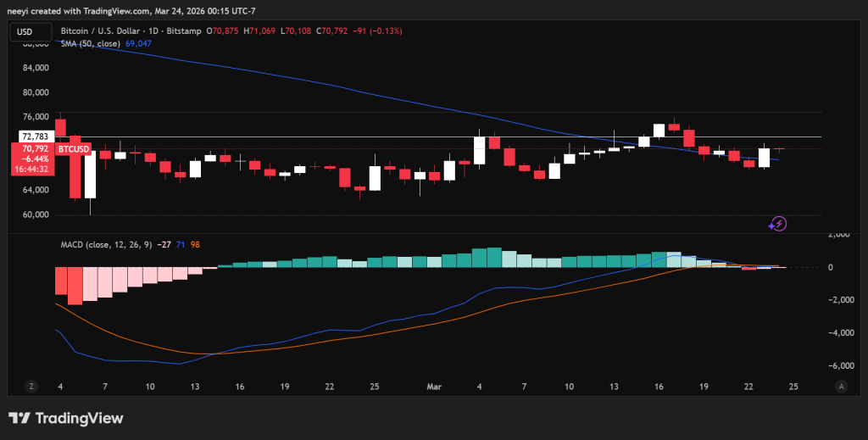Viewport: 868px width, 440px height.
Task: Click the 84,000 price scale label
Action: pyautogui.click(x=36, y=68)
